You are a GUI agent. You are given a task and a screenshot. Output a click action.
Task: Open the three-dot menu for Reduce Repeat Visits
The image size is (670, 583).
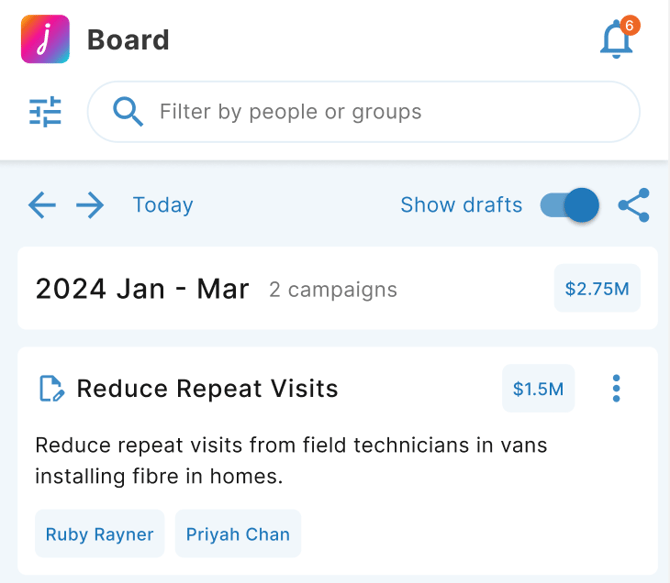click(x=616, y=388)
